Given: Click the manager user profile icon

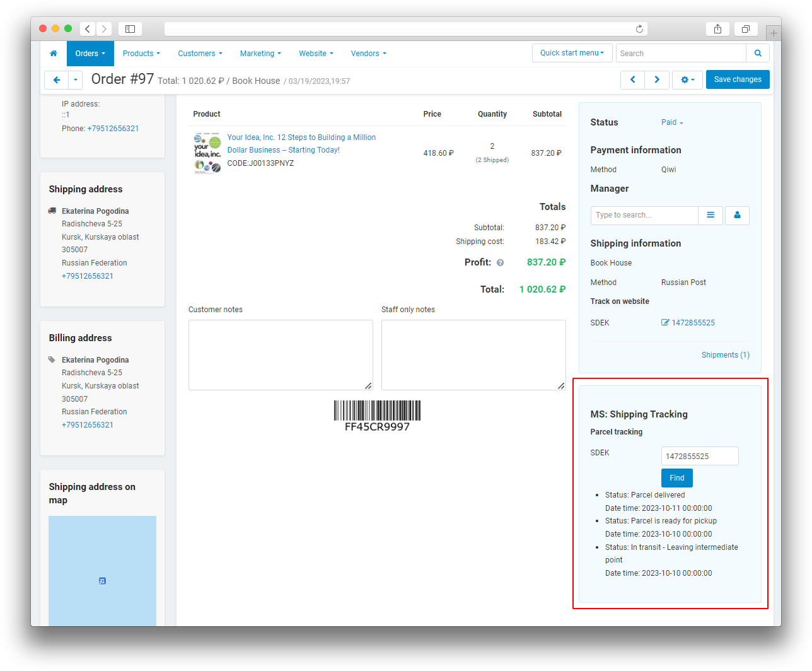Looking at the screenshot, I should [737, 216].
